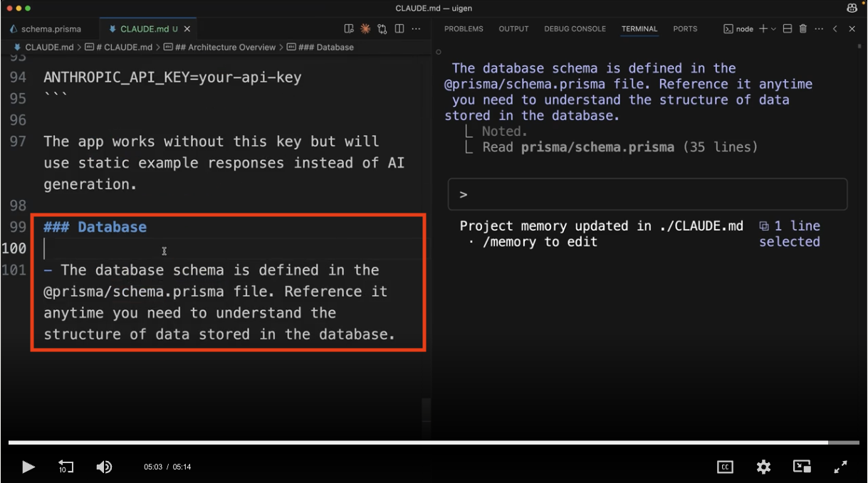
Task: Play the video
Action: click(x=28, y=467)
